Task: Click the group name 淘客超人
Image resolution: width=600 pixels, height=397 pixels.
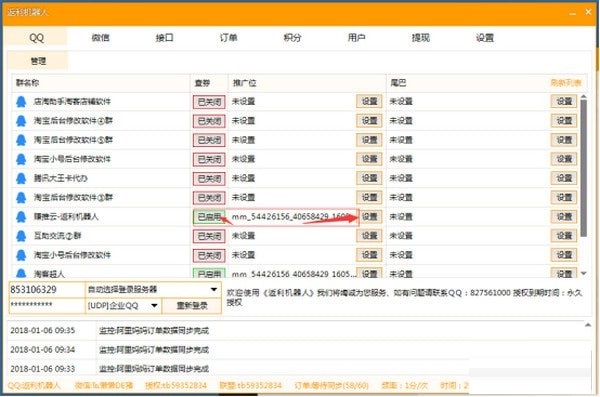Action: click(x=49, y=274)
